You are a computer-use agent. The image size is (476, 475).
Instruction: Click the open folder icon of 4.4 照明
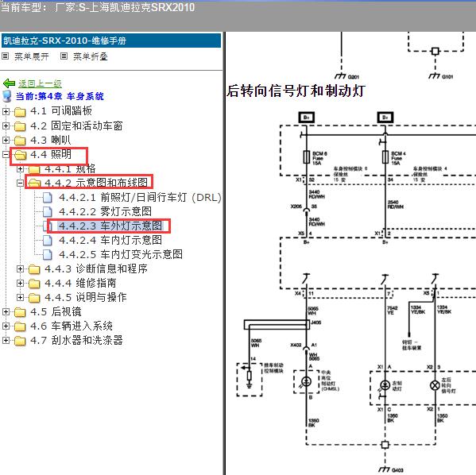21,155
